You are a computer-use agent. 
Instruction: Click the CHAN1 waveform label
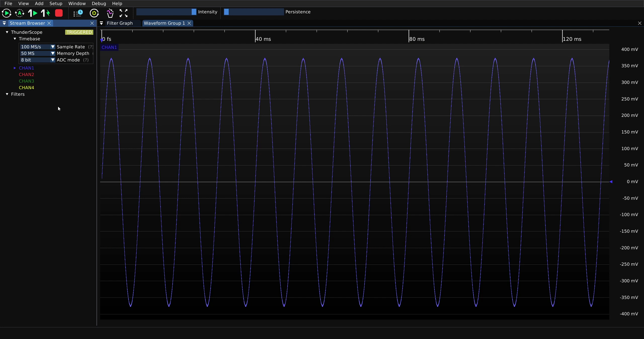109,47
